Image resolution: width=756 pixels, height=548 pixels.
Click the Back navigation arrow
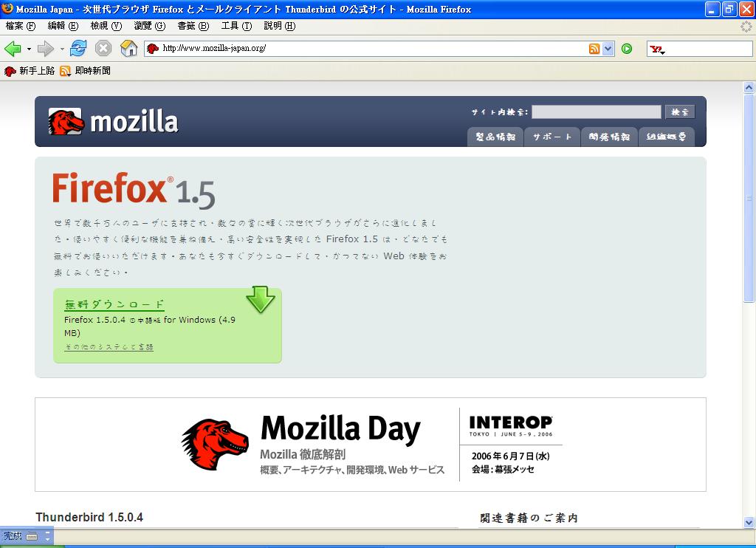click(13, 48)
